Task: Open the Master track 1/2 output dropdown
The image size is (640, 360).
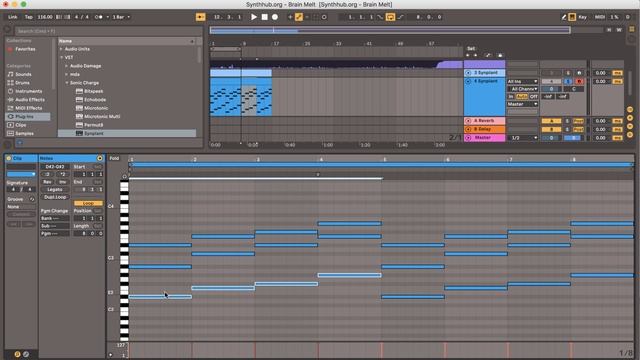Action: pyautogui.click(x=522, y=138)
